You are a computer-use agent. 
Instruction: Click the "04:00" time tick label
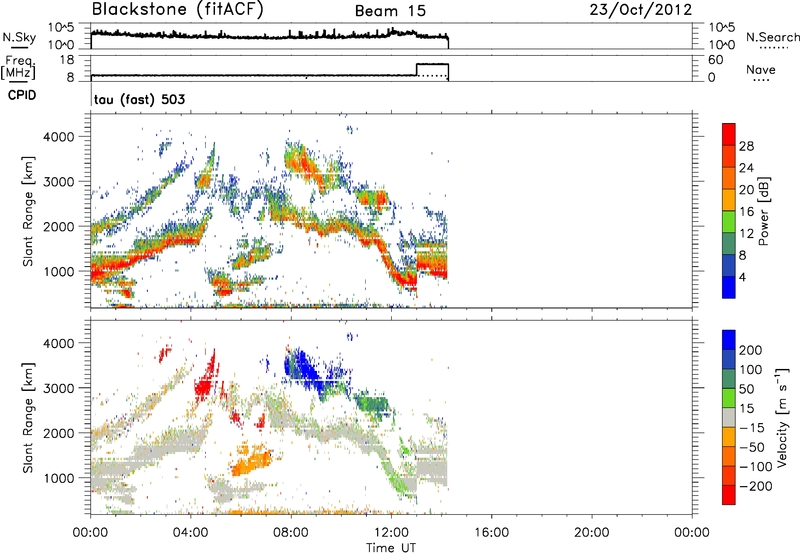(190, 533)
